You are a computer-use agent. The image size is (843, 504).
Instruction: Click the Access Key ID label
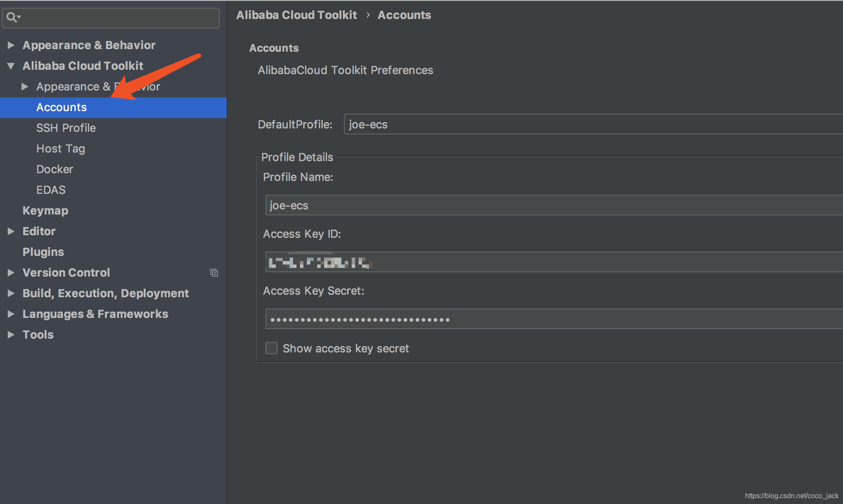(x=302, y=234)
